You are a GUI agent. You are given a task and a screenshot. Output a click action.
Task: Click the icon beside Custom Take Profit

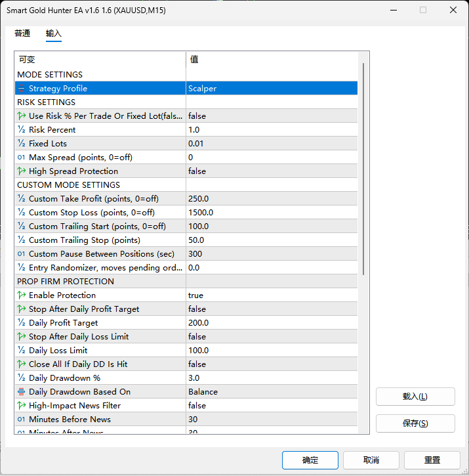click(x=21, y=198)
